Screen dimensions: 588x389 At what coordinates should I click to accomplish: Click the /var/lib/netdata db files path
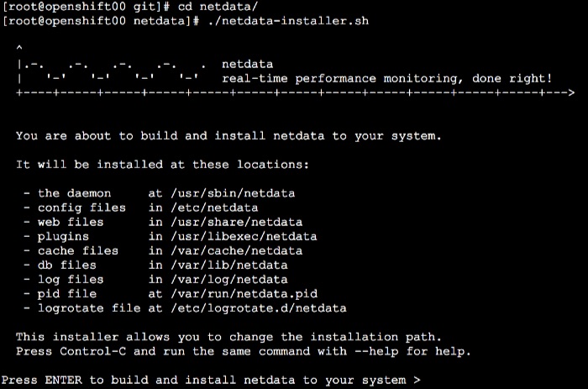[x=229, y=265]
